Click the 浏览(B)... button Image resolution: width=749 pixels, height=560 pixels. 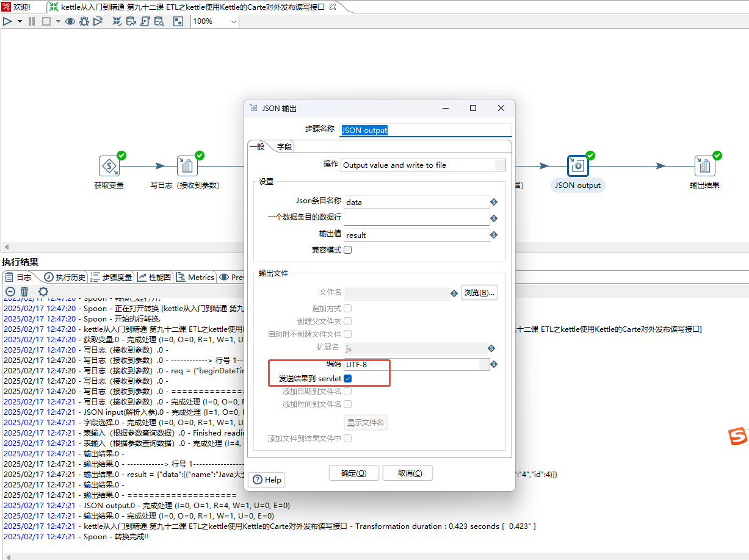pos(479,293)
